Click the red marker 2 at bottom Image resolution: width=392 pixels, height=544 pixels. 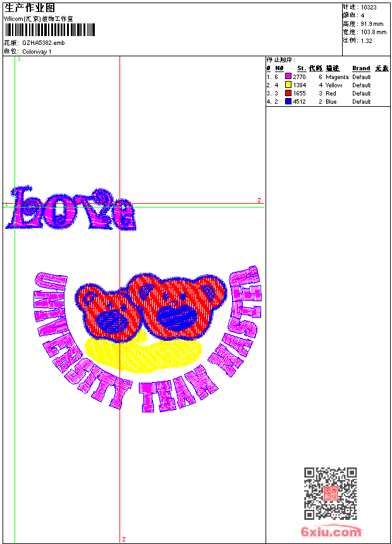click(x=123, y=539)
